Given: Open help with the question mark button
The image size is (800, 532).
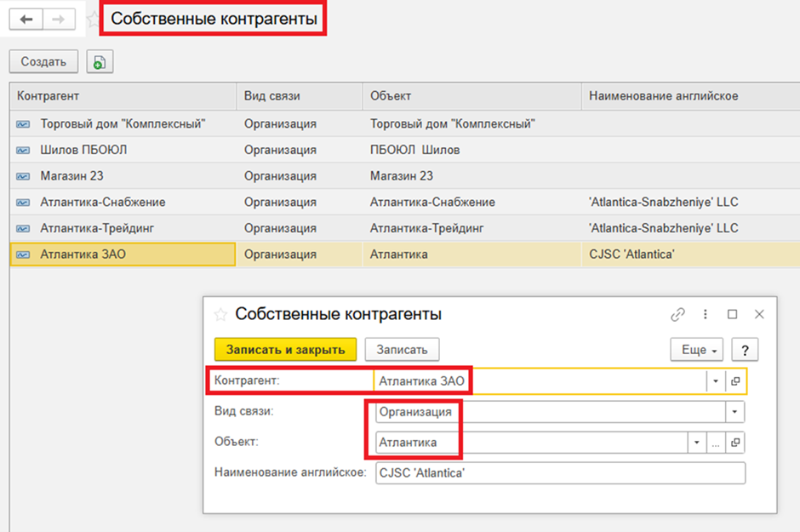Looking at the screenshot, I should click(745, 350).
